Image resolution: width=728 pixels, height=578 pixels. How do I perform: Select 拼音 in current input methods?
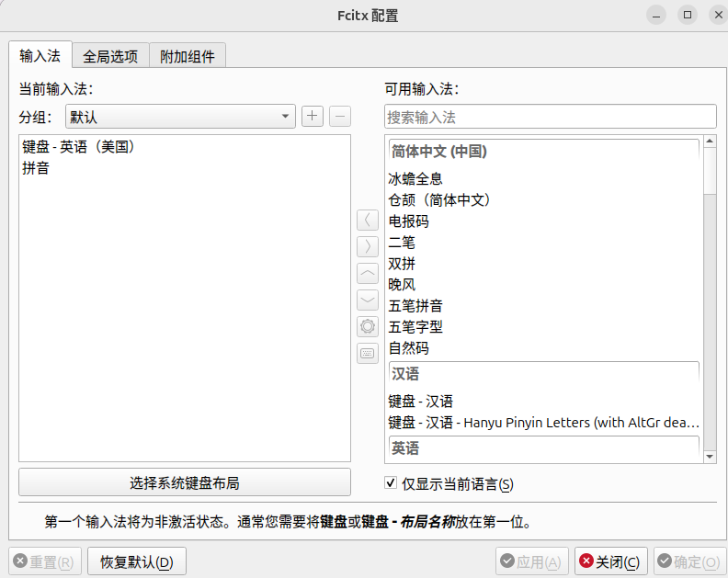[185, 168]
